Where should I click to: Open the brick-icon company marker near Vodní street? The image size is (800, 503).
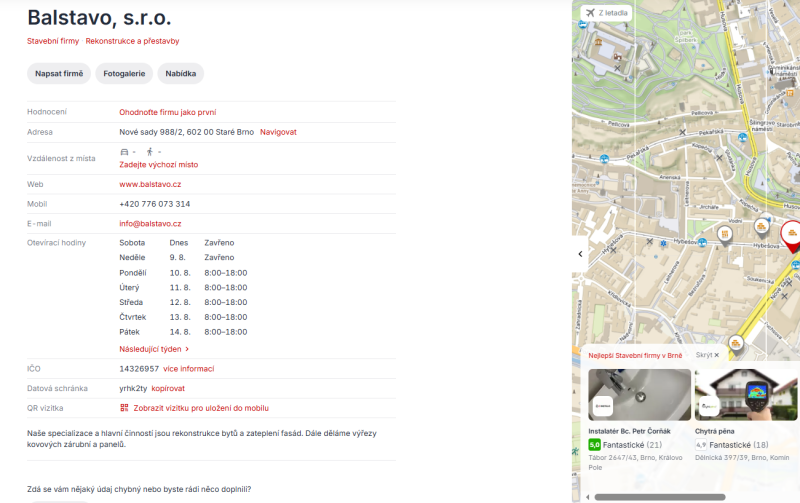(761, 226)
